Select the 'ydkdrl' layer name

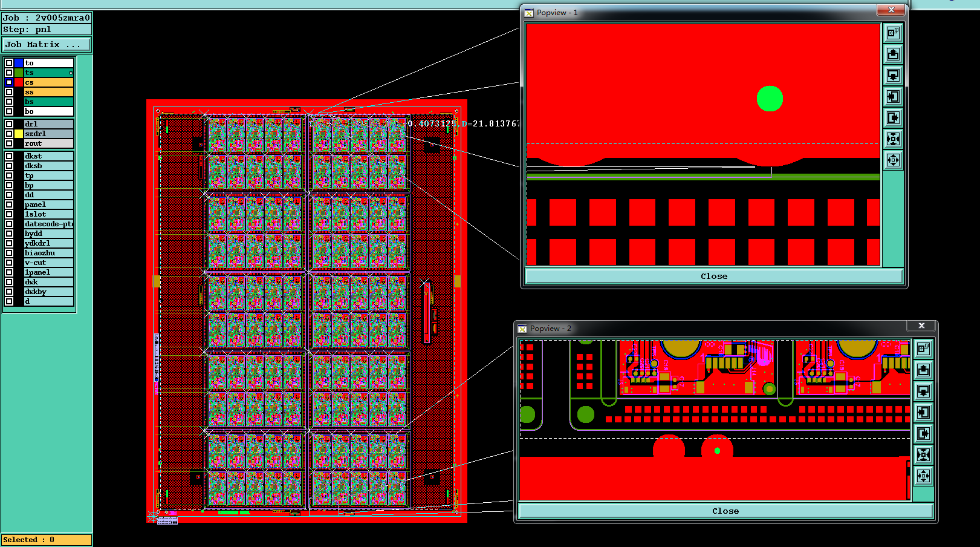point(49,243)
